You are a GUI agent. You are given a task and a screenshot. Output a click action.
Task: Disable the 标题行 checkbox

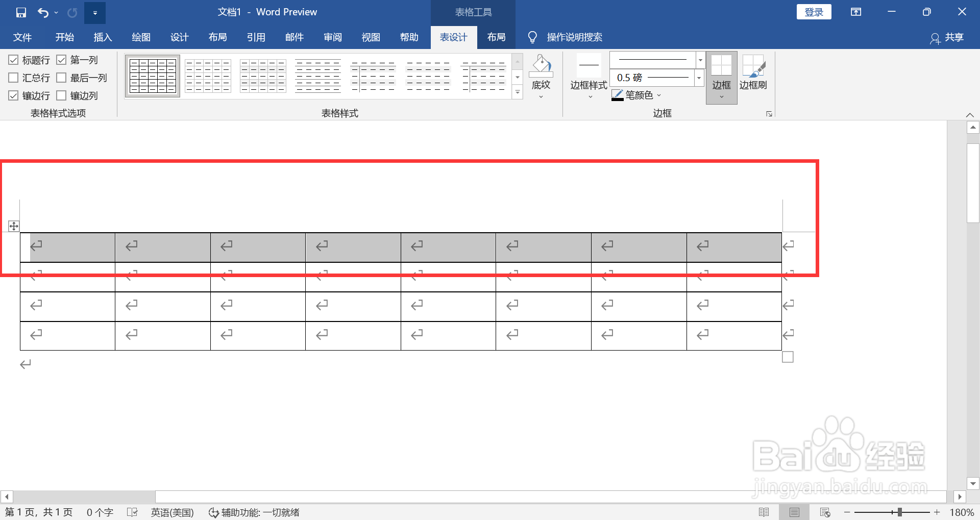(13, 60)
